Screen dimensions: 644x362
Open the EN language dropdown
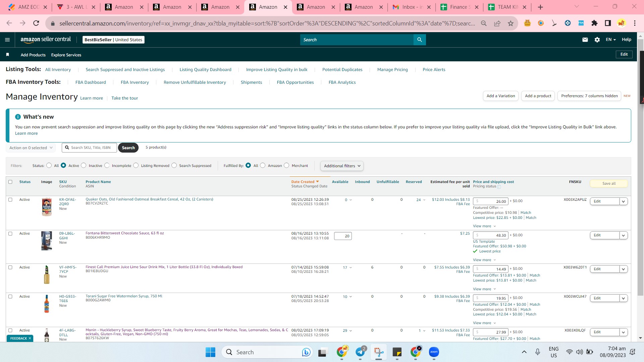[611, 40]
